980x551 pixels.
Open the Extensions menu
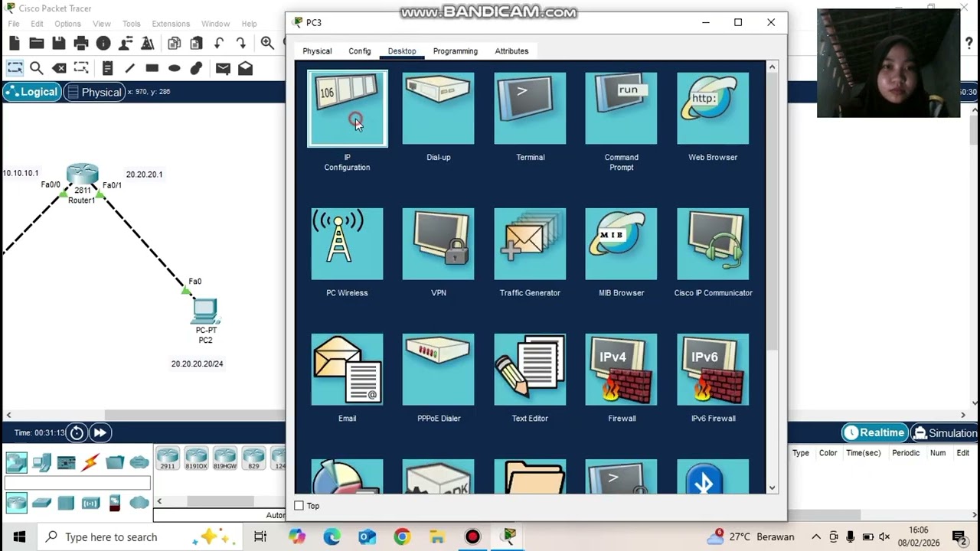tap(171, 24)
